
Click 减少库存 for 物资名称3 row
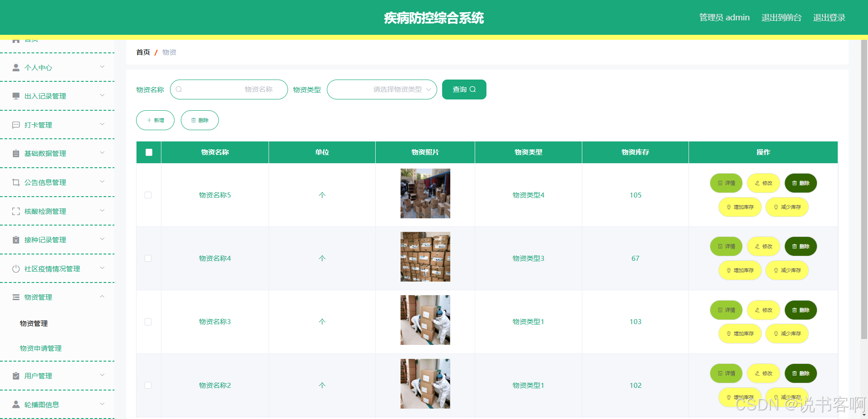(787, 334)
